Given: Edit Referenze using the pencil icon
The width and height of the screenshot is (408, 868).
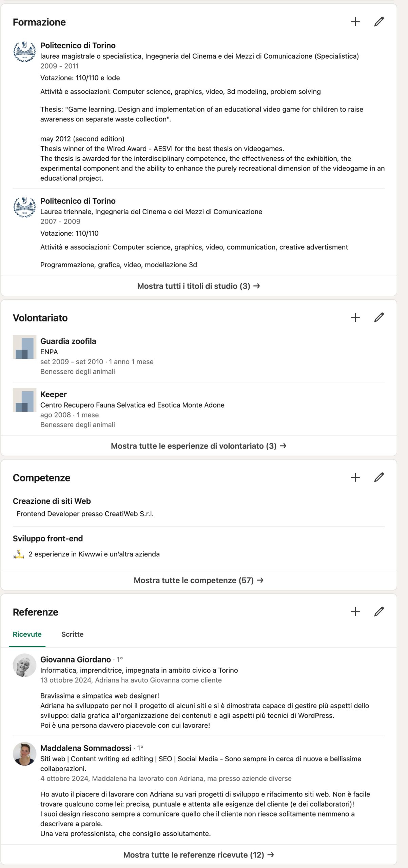Looking at the screenshot, I should point(379,612).
